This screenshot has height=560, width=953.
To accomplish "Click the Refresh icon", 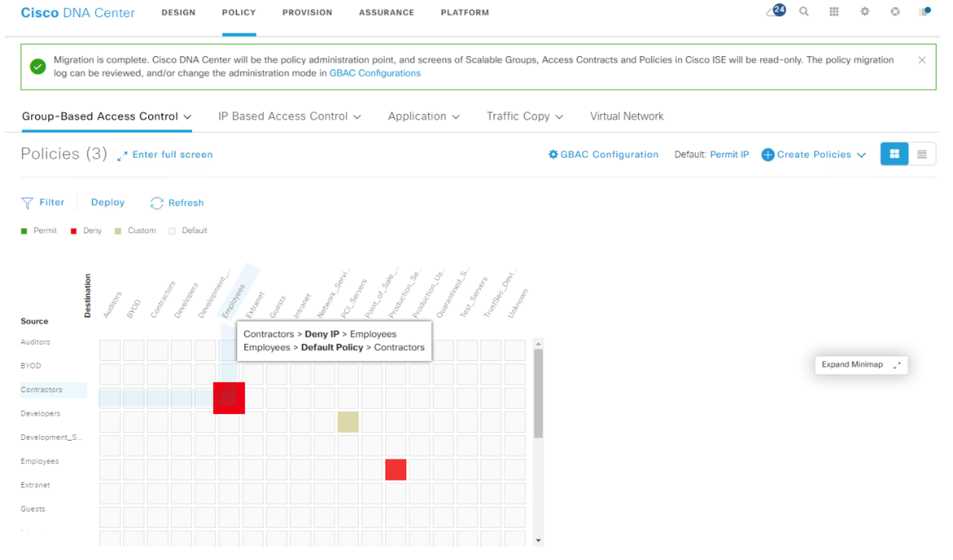I will 157,203.
